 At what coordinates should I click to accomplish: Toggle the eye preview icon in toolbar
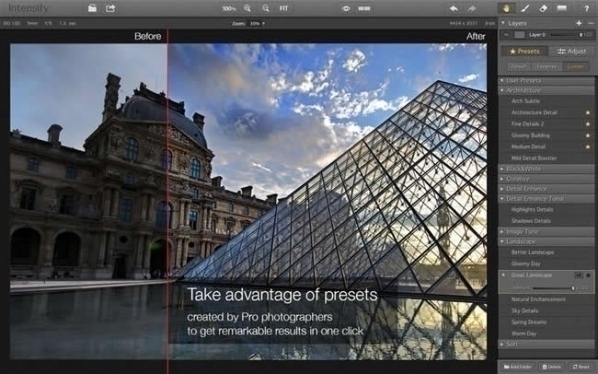pyautogui.click(x=346, y=8)
